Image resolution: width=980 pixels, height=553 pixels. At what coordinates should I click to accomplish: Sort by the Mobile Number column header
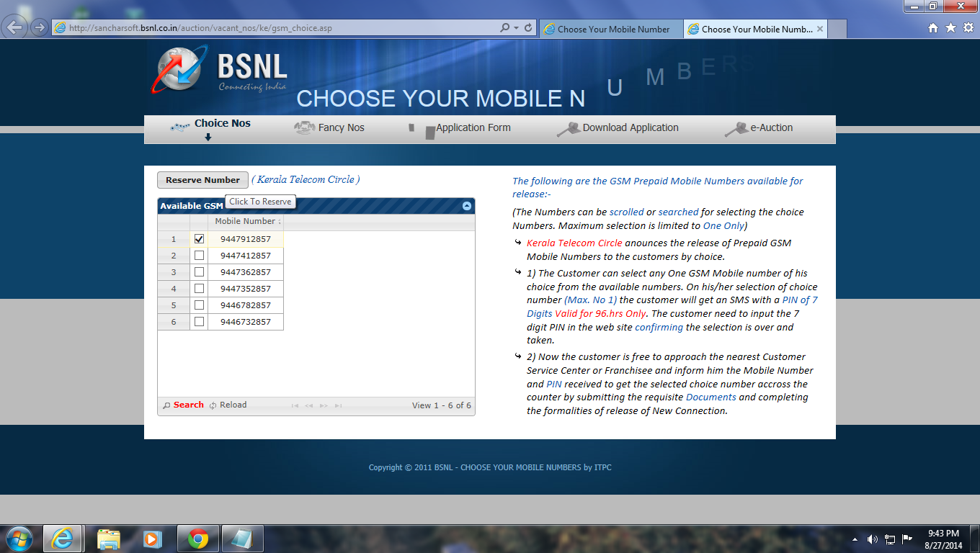pos(246,222)
